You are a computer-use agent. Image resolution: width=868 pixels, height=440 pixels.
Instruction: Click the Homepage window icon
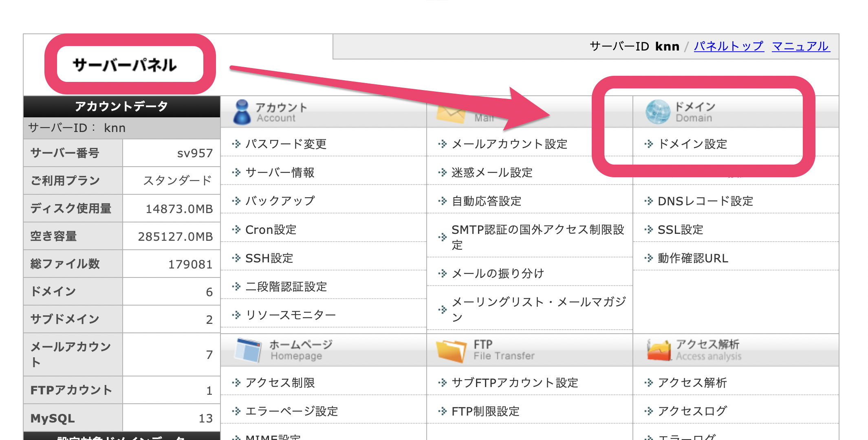(x=248, y=350)
